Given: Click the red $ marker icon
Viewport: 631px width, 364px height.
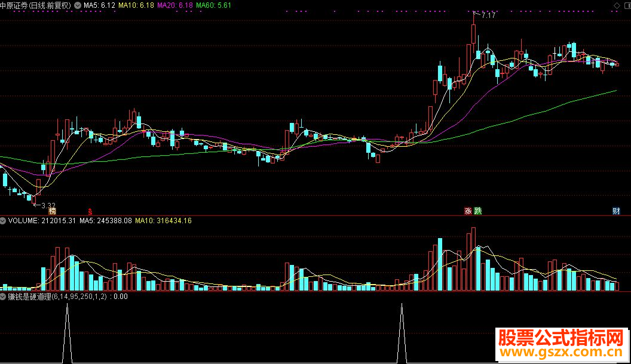Looking at the screenshot, I should (90, 211).
